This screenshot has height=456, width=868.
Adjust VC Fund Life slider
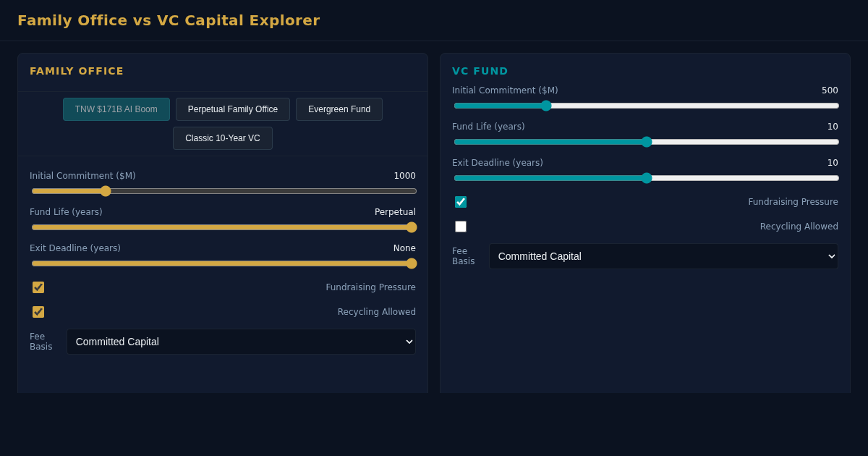tap(646, 142)
